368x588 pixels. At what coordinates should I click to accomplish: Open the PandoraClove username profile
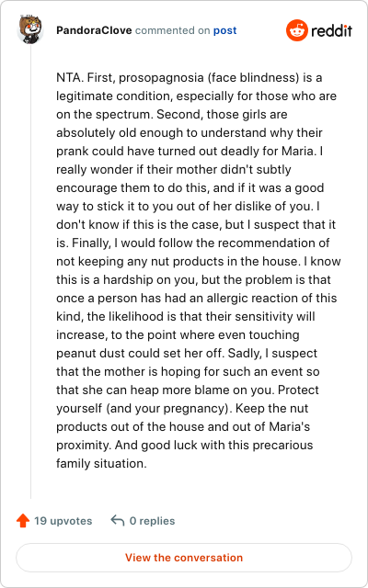point(94,30)
